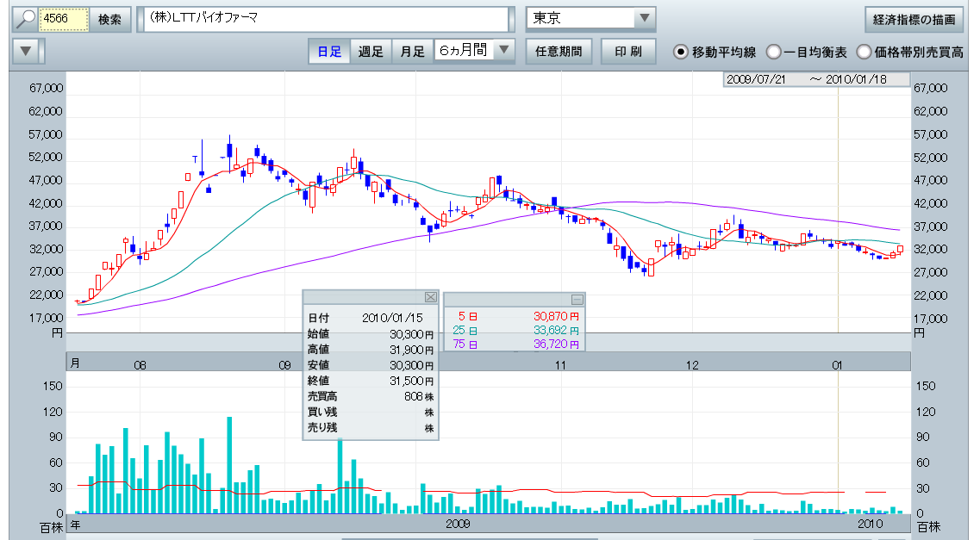Screen dimensions: 980x540
Task: Choose the 価格帯別売買高 radio option
Action: pos(863,52)
